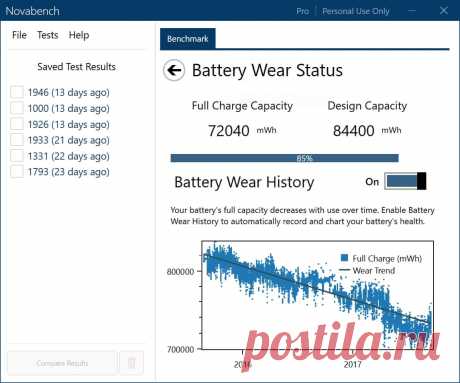
Task: Open the Tests menu
Action: coord(48,35)
